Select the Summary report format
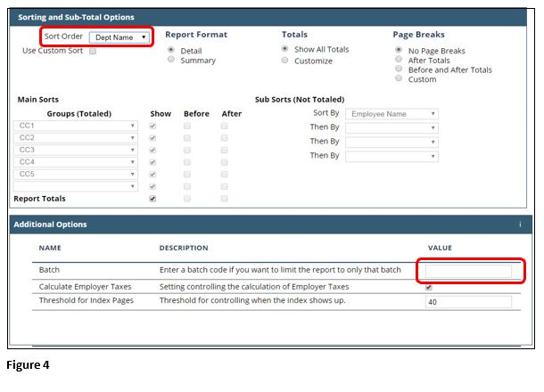Screen dimensions: 544x392 tap(170, 61)
